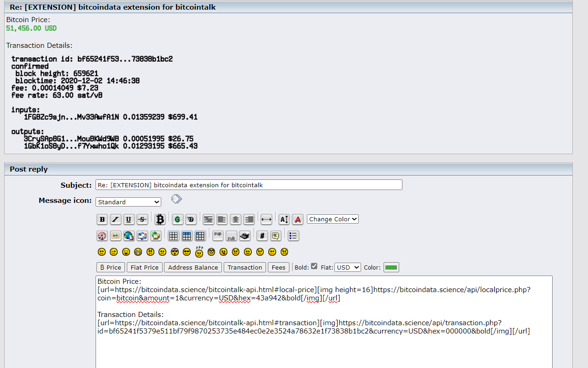Screen dimensions: 588x368
Task: Apply Bold formatting from the toolbar
Action: click(x=102, y=219)
